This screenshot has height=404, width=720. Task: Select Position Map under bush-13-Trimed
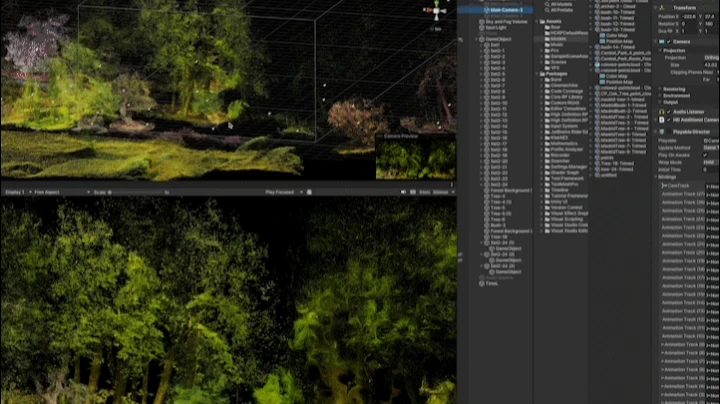pos(617,41)
